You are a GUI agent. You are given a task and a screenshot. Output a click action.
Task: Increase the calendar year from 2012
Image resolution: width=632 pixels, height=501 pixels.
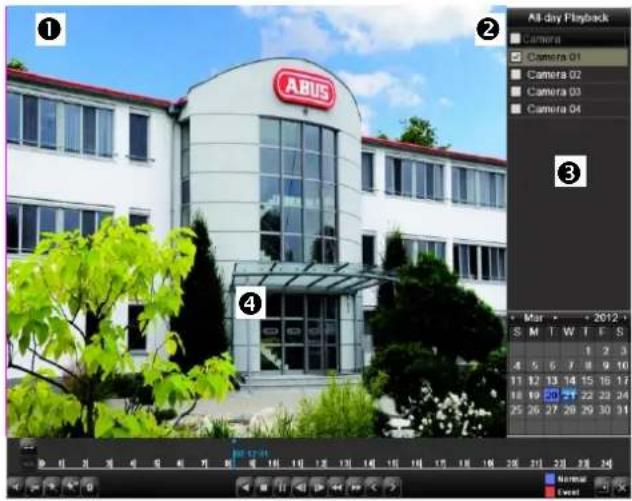click(625, 318)
